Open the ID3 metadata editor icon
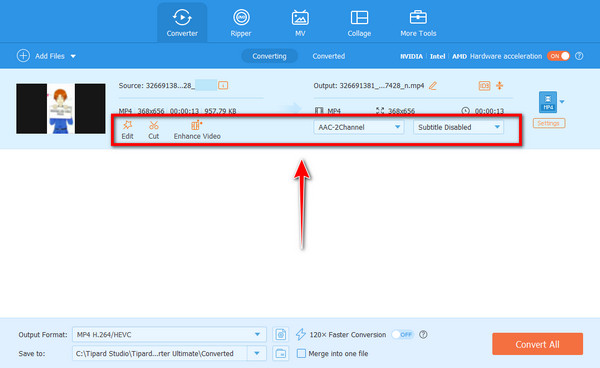The height and width of the screenshot is (368, 600). coord(484,86)
